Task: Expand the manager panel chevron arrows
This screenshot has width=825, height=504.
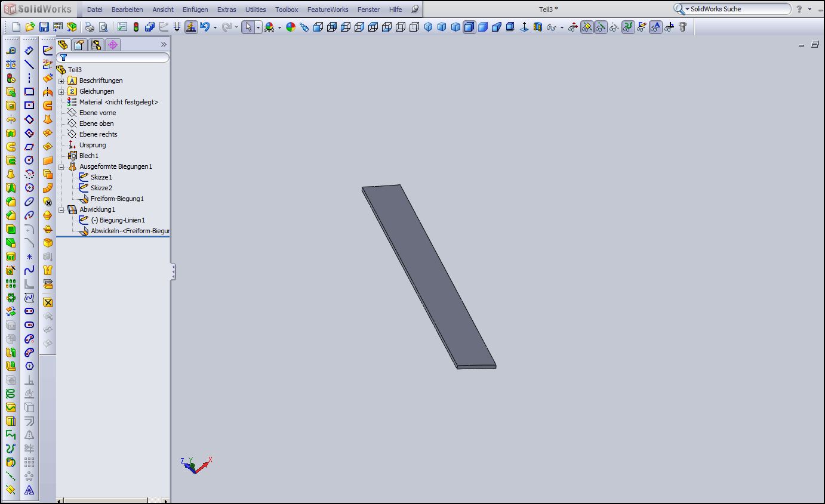Action: (x=164, y=44)
